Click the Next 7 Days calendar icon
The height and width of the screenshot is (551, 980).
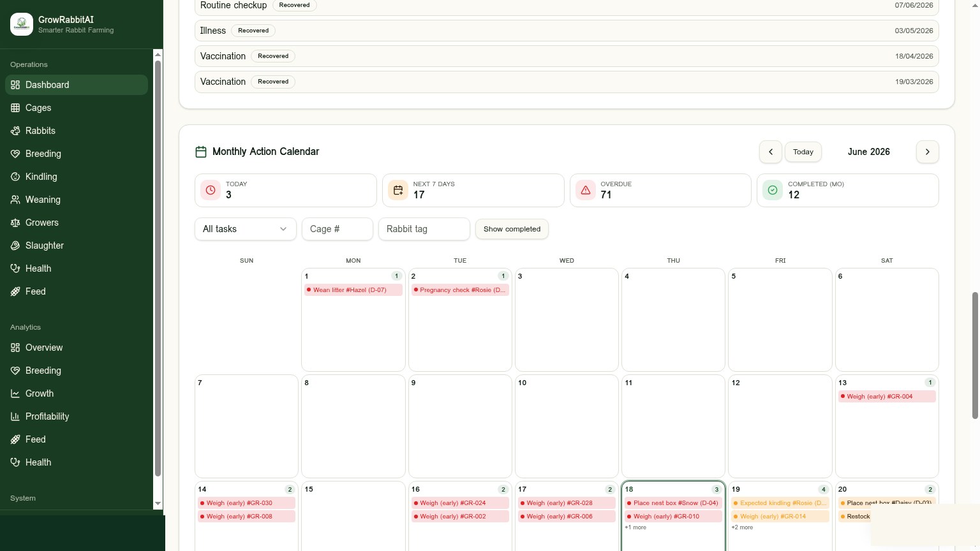tap(398, 190)
